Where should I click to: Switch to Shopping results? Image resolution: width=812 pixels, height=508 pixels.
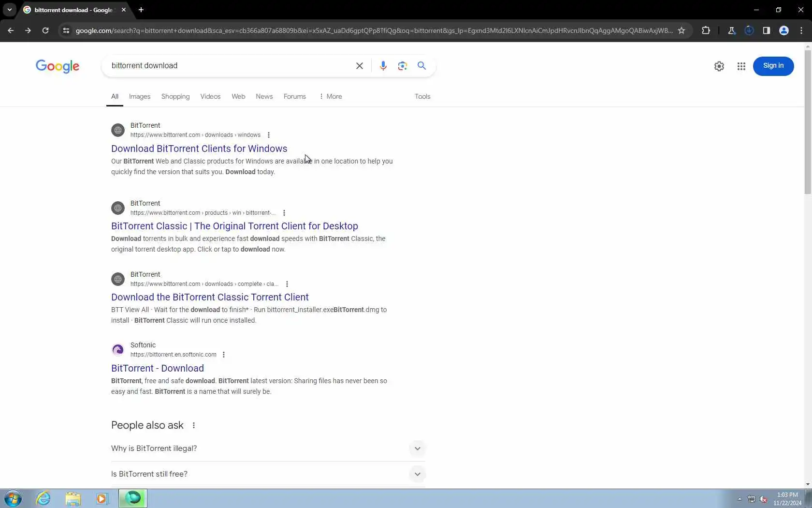coord(175,97)
